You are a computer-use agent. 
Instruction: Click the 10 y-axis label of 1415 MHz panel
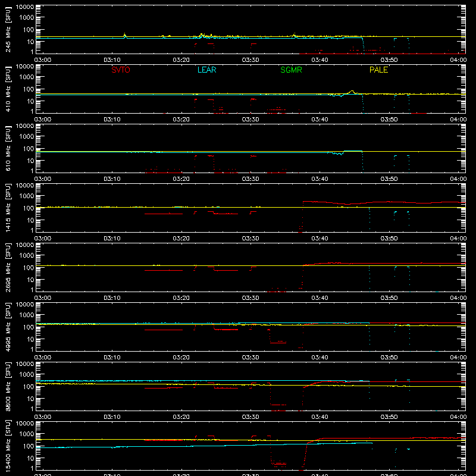click(x=30, y=220)
